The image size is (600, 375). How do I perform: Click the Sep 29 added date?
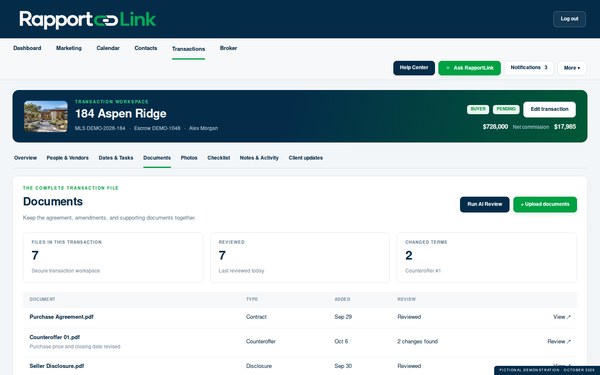click(343, 317)
